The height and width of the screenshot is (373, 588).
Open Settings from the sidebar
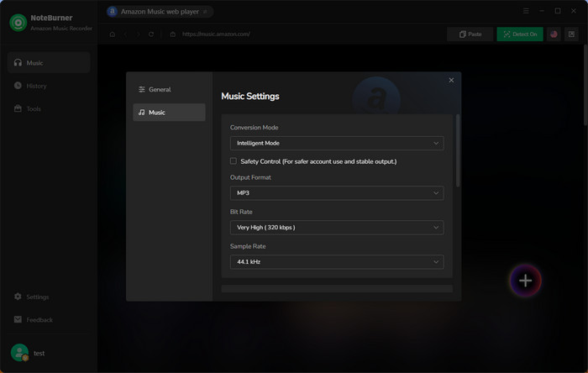[49, 297]
